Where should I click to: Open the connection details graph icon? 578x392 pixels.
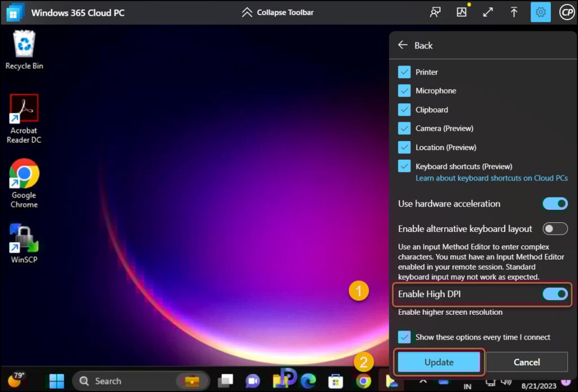[462, 12]
